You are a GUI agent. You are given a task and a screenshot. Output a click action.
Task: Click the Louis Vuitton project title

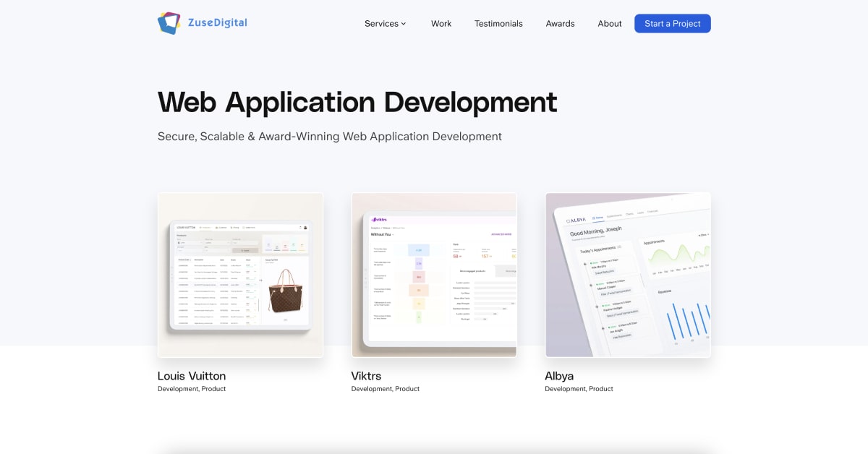(192, 376)
